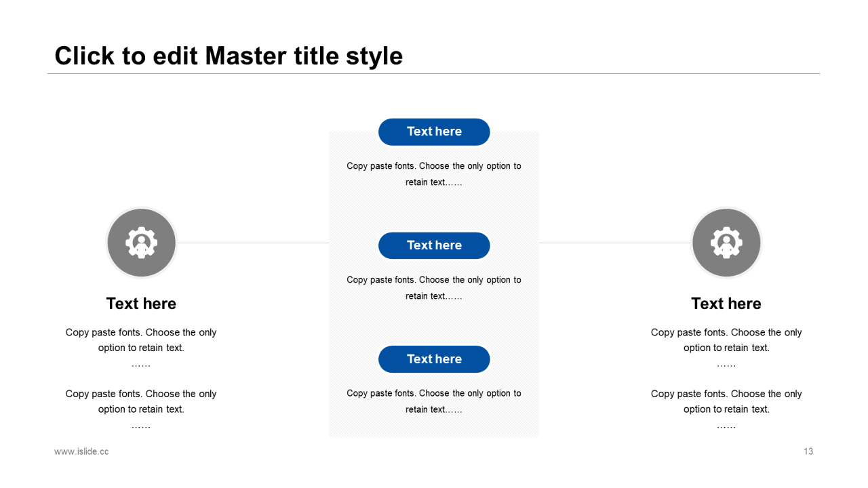Viewport: 868px width, 488px height.
Task: Click the description text under the top blue pill
Action: 434,174
